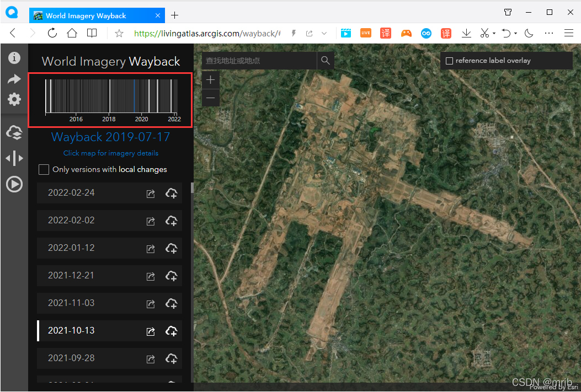The height and width of the screenshot is (392, 581).
Task: Open the browser downloads icon
Action: (x=466, y=33)
